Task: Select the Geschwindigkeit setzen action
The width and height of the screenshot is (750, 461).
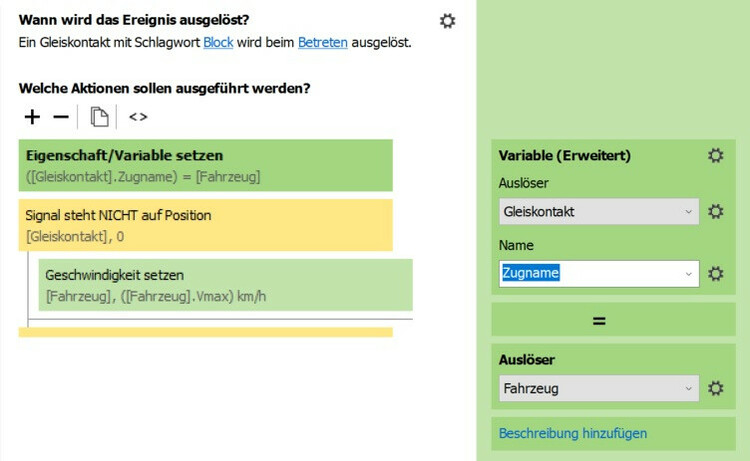Action: click(225, 285)
